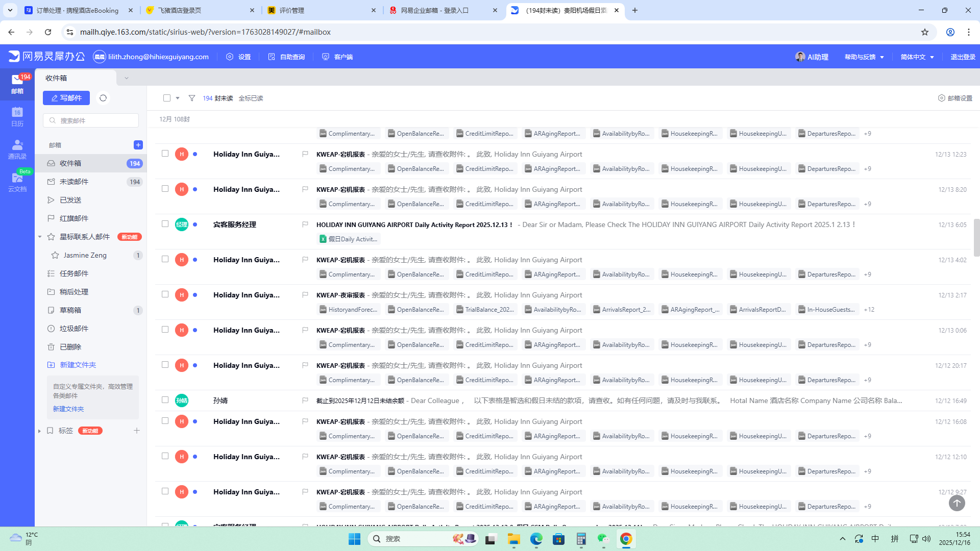Image resolution: width=980 pixels, height=551 pixels.
Task: Flag the 孙婧 email
Action: click(305, 400)
